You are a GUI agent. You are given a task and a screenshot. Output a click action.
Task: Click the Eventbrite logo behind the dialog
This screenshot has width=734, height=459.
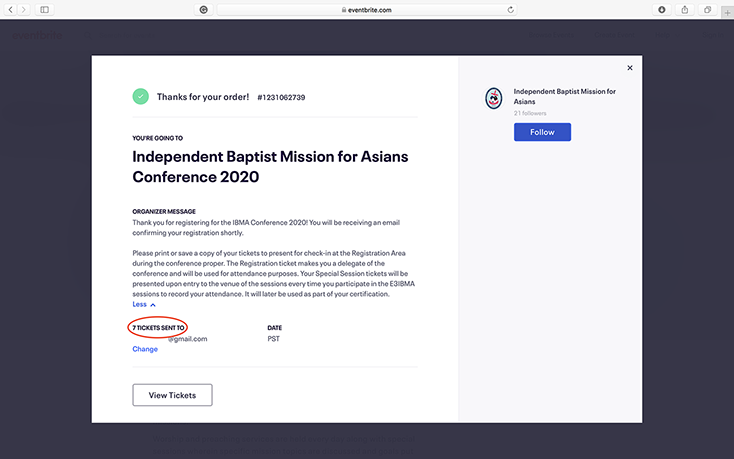tap(37, 35)
